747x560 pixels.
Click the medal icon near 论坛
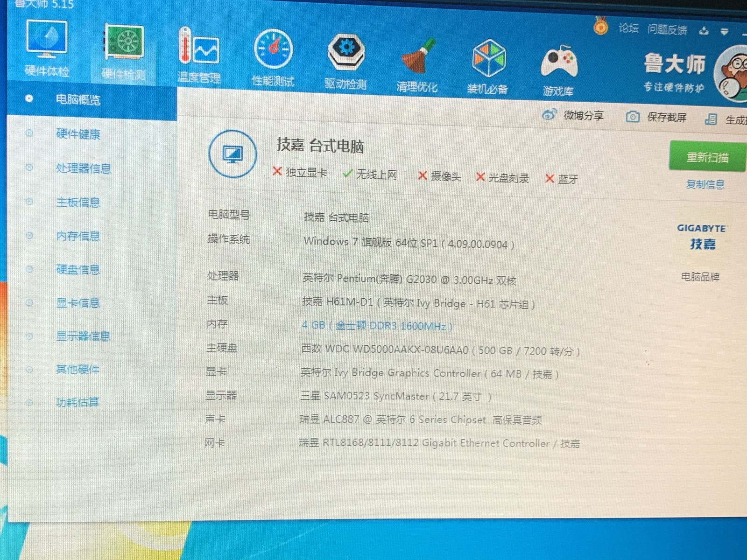(600, 26)
